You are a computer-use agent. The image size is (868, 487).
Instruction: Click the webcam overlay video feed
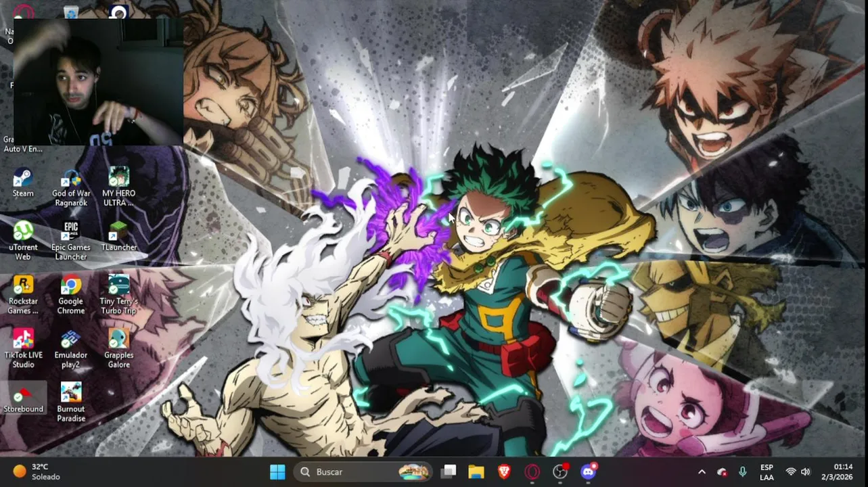pos(98,82)
